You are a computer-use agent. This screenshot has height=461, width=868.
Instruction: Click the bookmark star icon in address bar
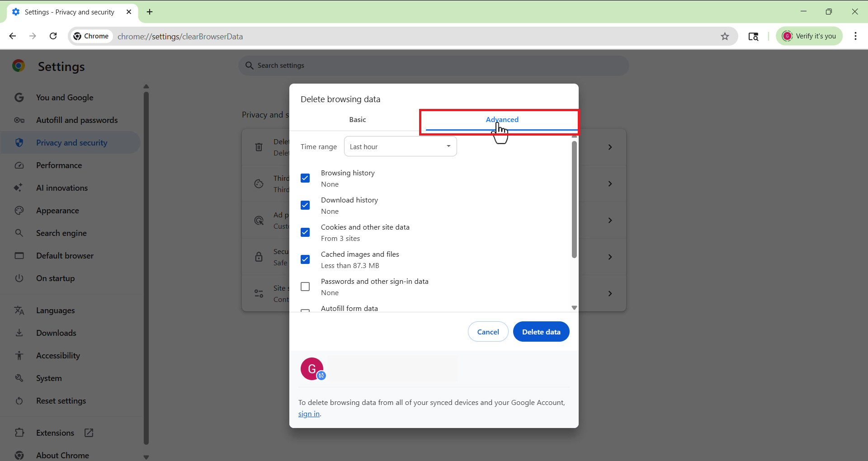click(x=725, y=37)
